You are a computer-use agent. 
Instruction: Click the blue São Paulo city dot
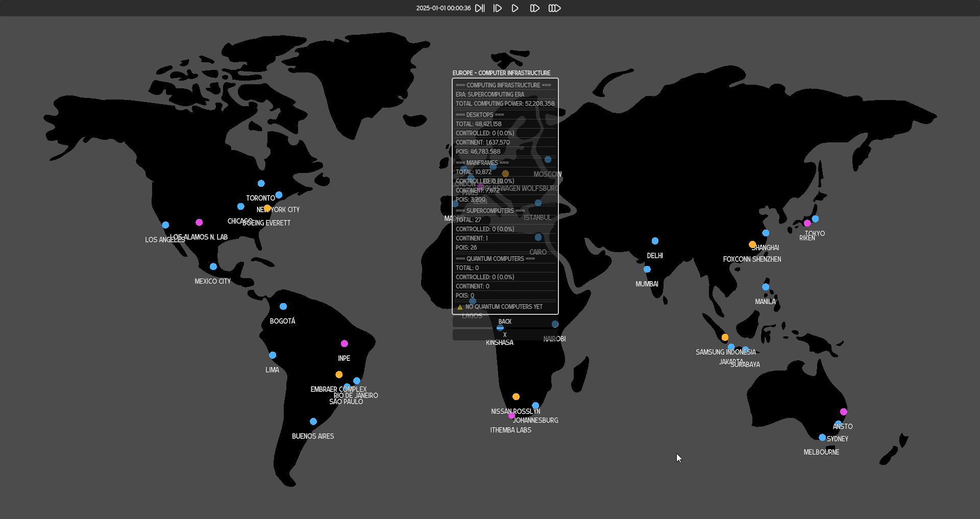pos(347,387)
